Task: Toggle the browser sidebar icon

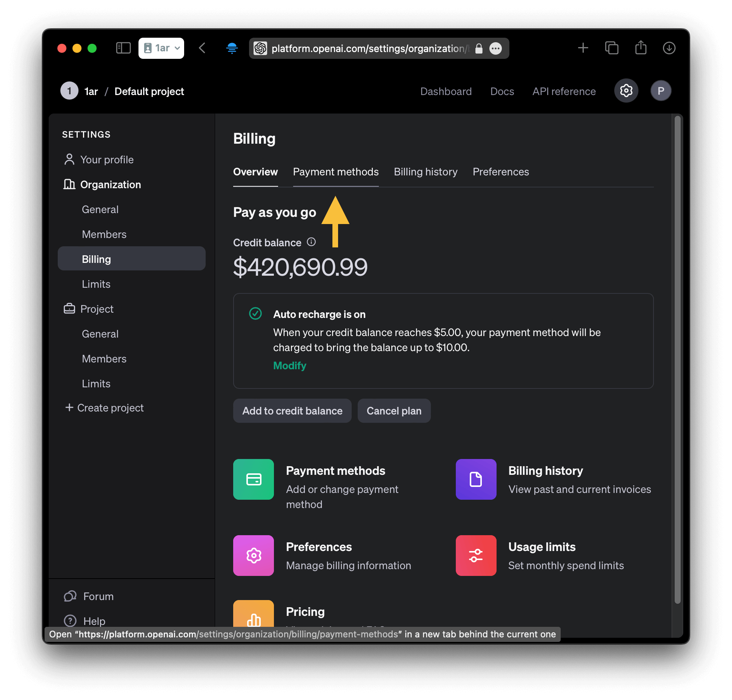Action: point(123,48)
